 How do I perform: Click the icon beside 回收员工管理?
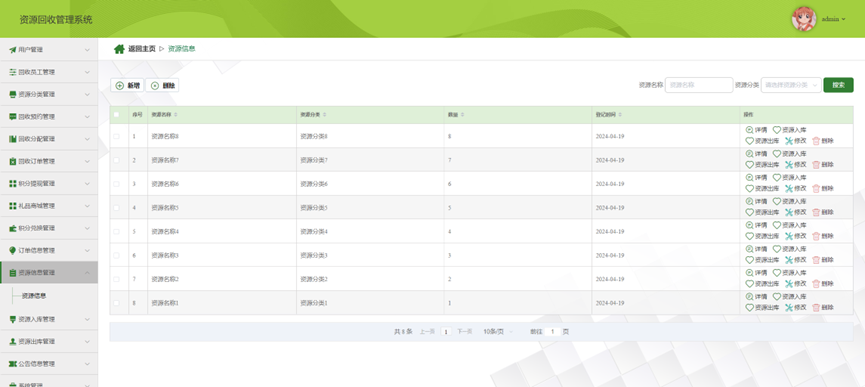click(x=13, y=72)
